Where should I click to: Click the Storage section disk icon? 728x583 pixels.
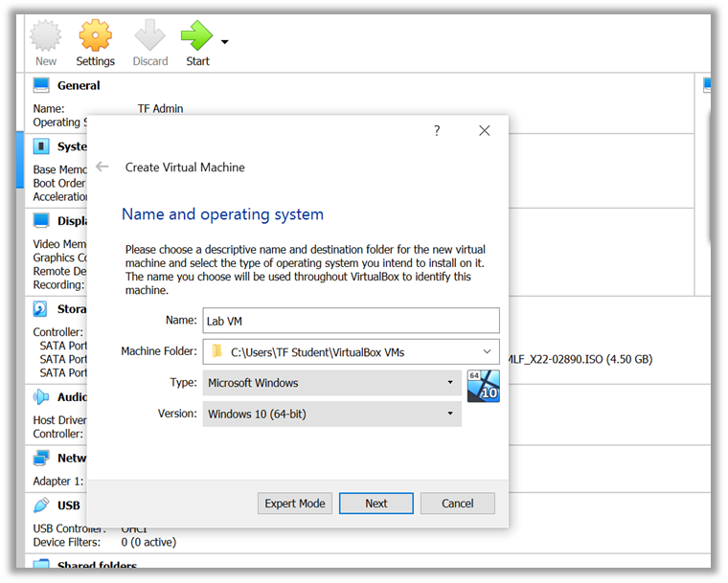40,308
